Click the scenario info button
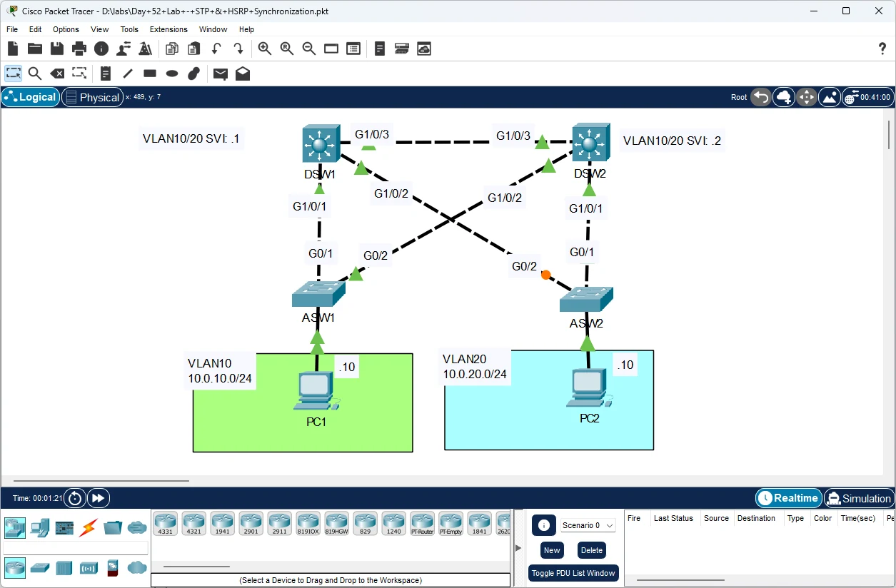 pyautogui.click(x=543, y=525)
